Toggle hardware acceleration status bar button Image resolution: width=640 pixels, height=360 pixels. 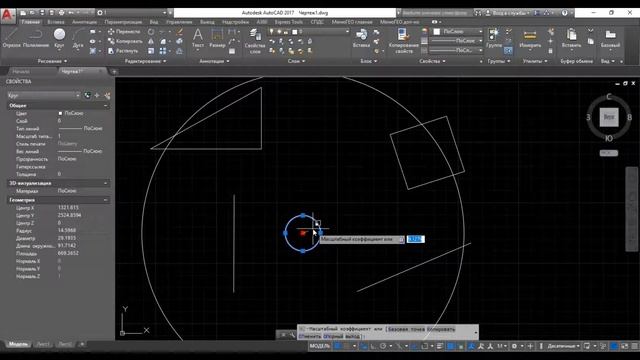(614, 346)
